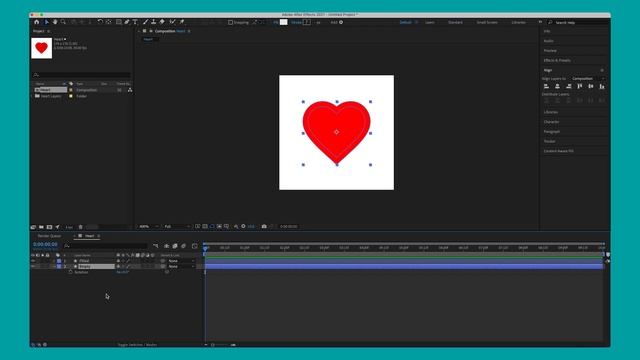Click the Align Left icon
640x360 pixels.
coord(546,86)
